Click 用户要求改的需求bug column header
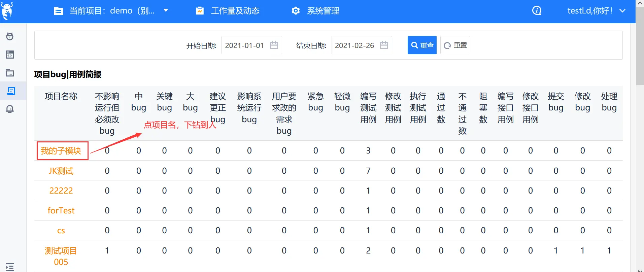The image size is (644, 272). pos(284,113)
